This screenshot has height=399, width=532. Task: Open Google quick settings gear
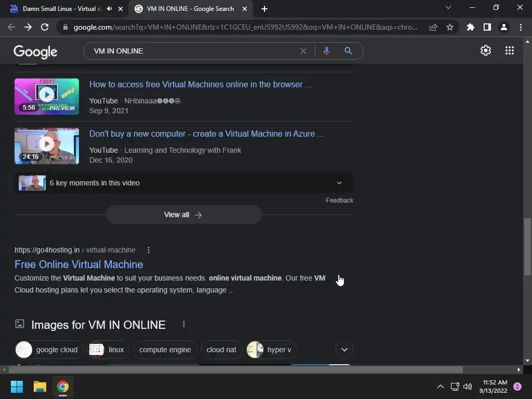click(x=486, y=50)
